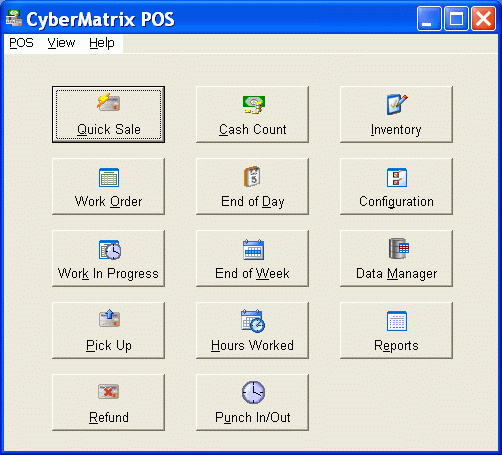The image size is (502, 455).
Task: Maximize the CyberMatrix POS window
Action: tap(456, 19)
